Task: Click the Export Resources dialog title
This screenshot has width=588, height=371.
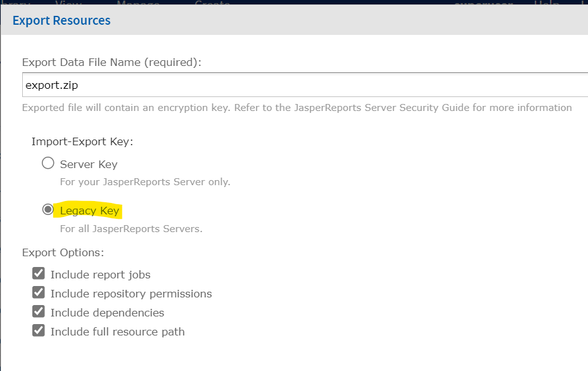Action: [x=61, y=20]
